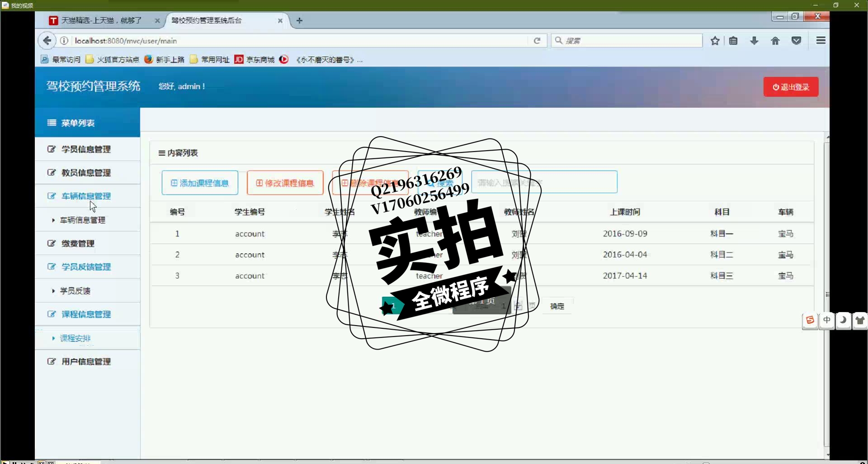
Task: Click the 学生编号 column header
Action: pos(250,212)
